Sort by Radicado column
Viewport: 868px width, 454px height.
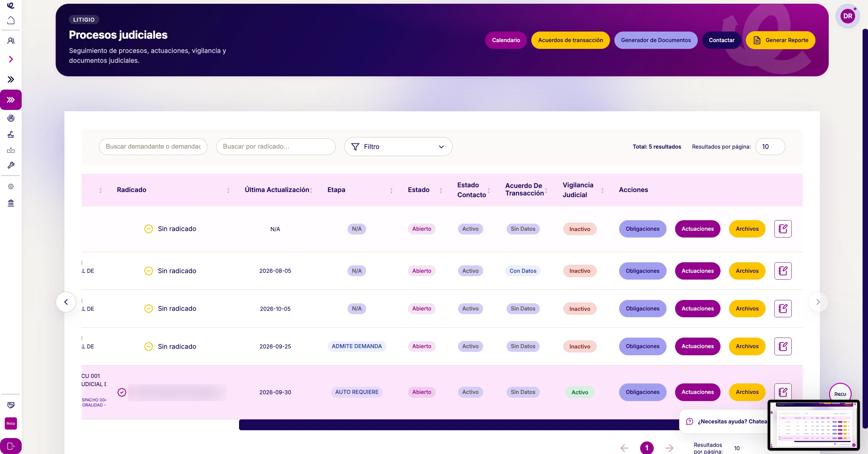tap(228, 190)
